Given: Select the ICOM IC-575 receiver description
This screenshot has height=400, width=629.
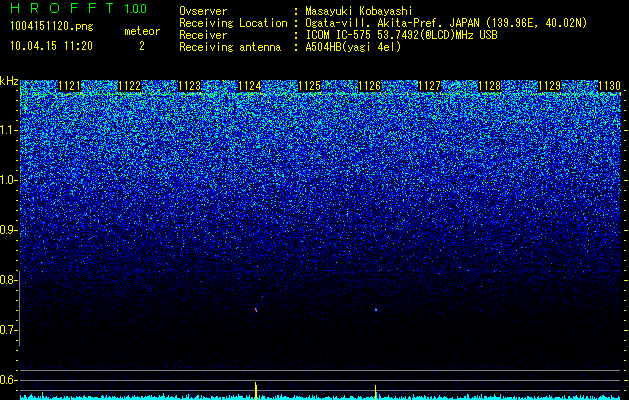Looking at the screenshot, I should 401,35.
